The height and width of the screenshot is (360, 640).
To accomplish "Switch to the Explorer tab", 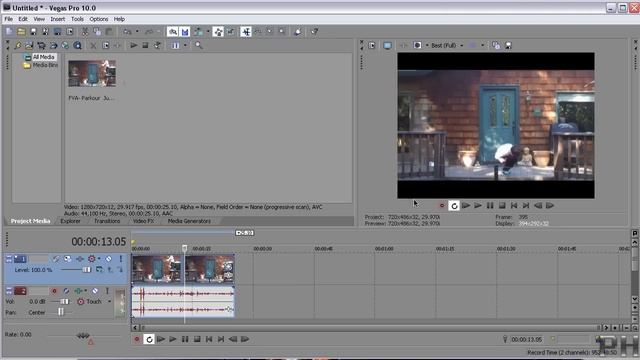I will [x=70, y=221].
